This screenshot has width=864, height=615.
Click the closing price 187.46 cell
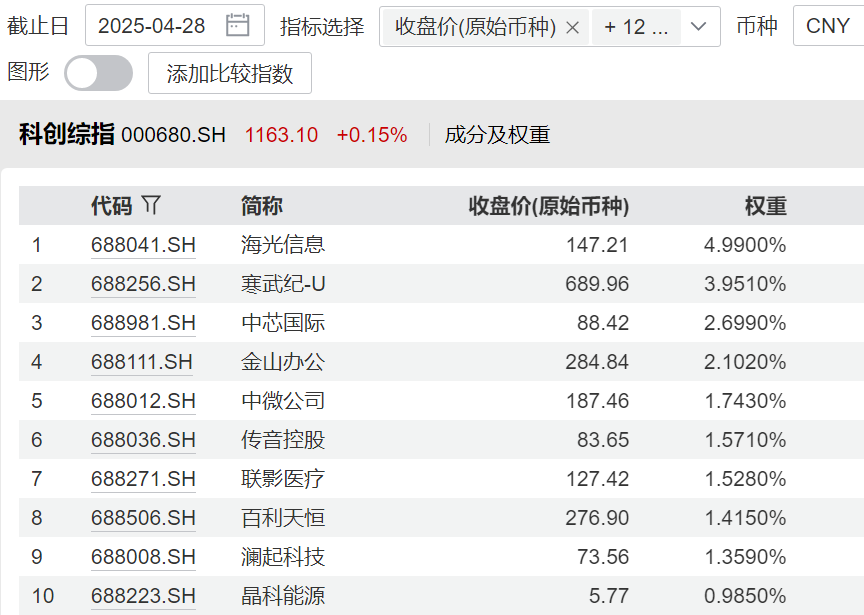(x=597, y=401)
